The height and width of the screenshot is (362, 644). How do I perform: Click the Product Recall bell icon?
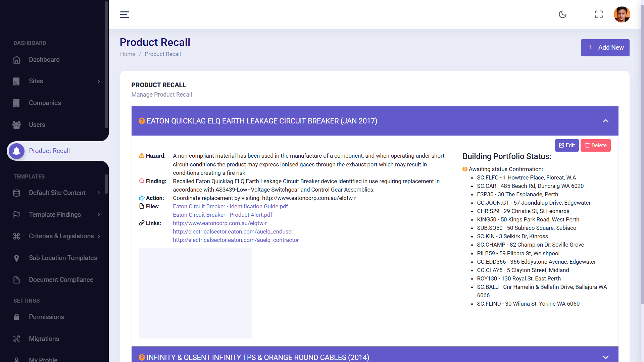(16, 151)
